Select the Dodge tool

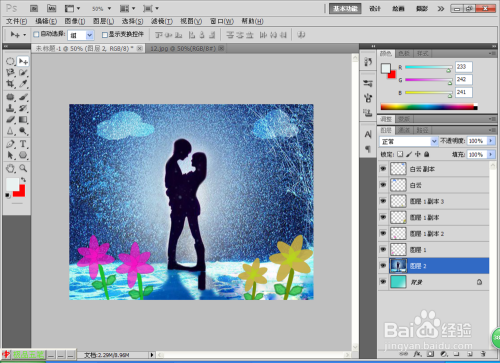pos(23,131)
